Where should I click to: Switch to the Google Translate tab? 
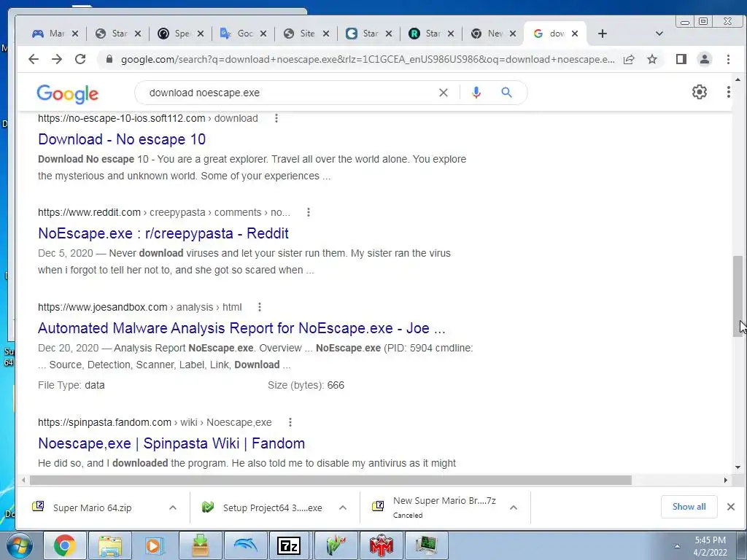[x=237, y=34]
